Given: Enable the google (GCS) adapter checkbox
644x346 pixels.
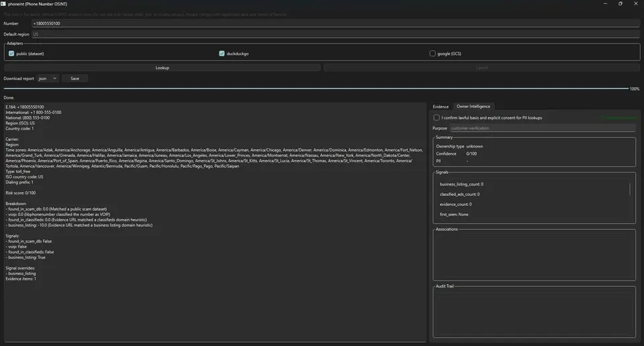Looking at the screenshot, I should coord(432,54).
